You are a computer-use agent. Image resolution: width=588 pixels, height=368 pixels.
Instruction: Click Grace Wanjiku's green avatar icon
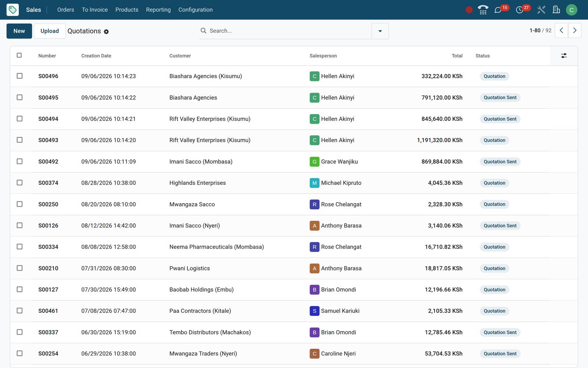(x=314, y=162)
